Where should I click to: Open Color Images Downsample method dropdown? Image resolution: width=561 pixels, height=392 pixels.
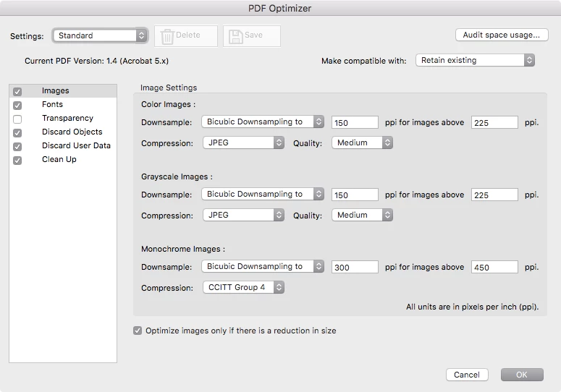point(263,122)
